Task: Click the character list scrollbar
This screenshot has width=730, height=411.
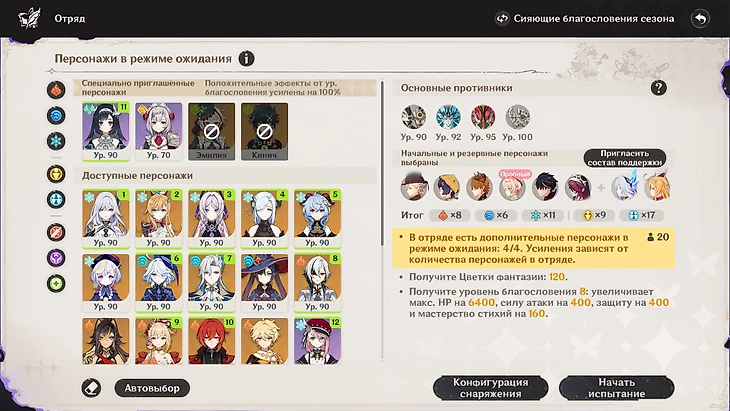Action: (x=382, y=163)
